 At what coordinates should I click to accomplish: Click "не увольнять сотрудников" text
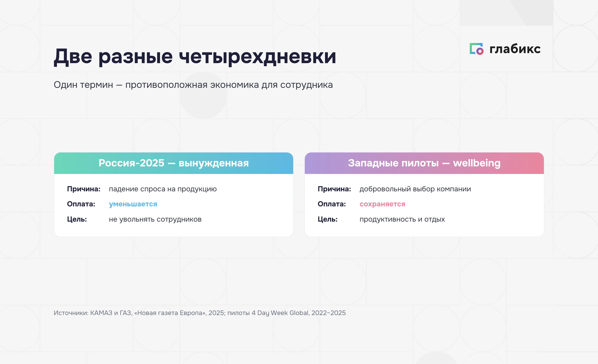tap(155, 219)
